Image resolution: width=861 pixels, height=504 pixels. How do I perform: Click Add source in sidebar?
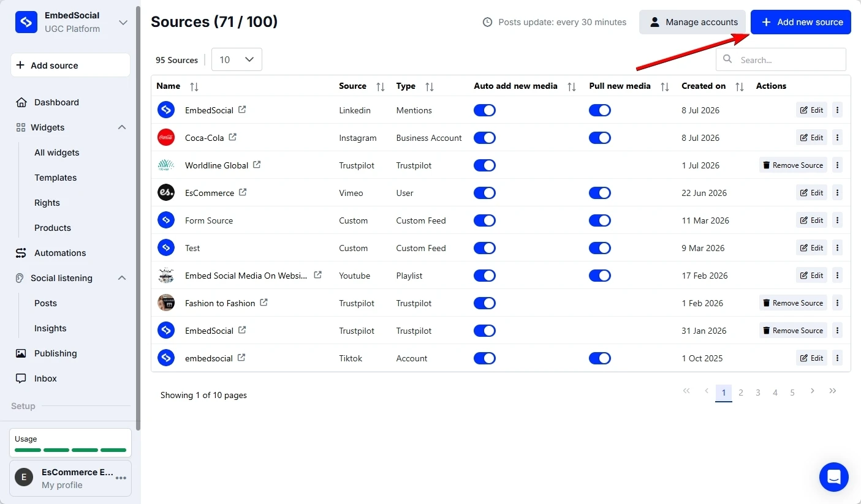[70, 65]
